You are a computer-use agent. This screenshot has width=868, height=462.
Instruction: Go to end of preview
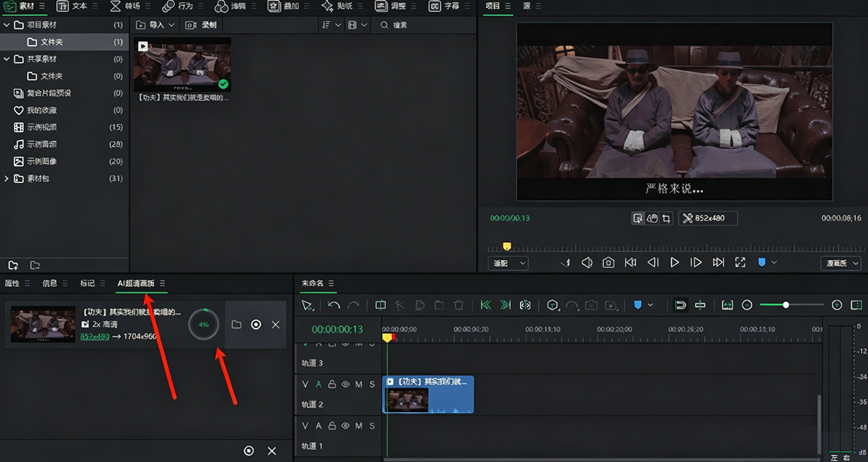[x=718, y=262]
